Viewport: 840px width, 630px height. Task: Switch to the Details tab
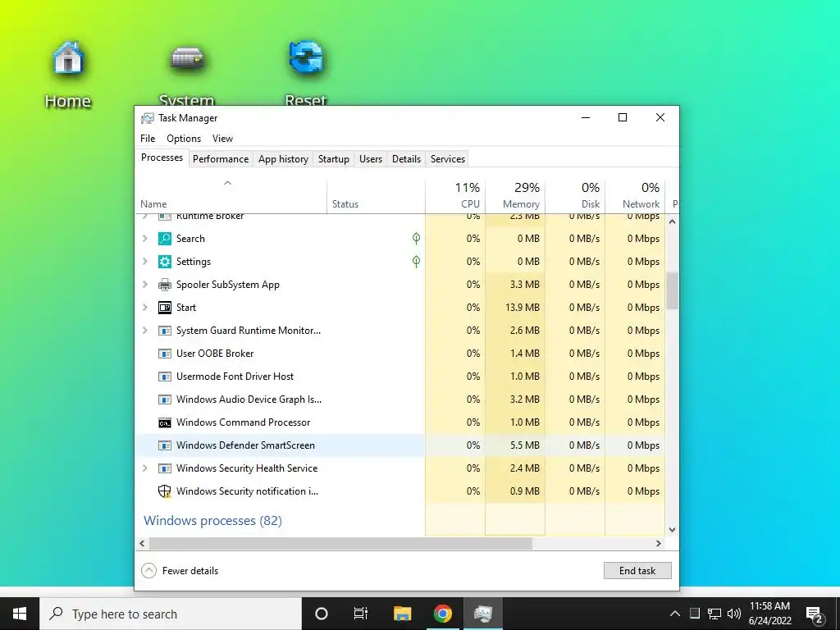click(x=406, y=159)
